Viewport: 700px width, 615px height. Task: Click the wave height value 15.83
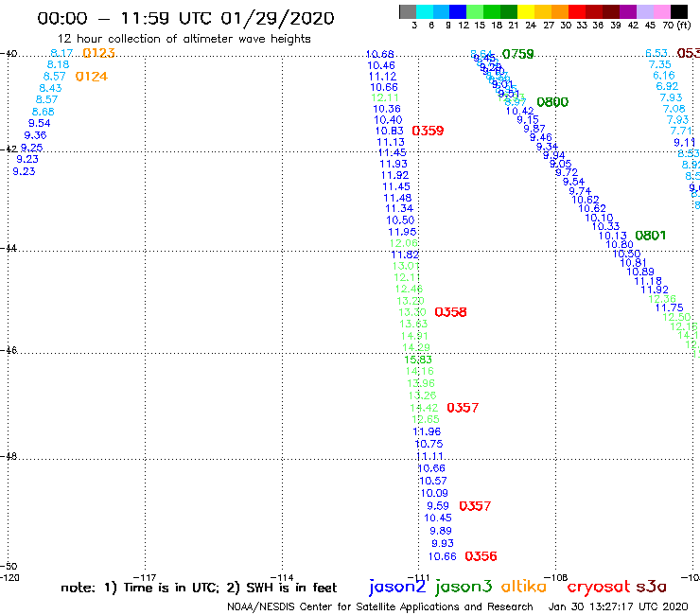[x=418, y=360]
